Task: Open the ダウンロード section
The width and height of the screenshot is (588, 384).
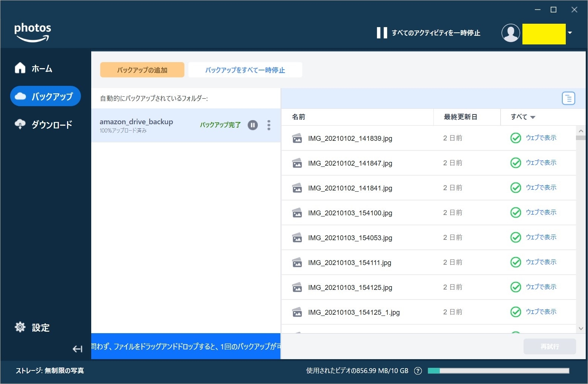Action: [x=51, y=125]
